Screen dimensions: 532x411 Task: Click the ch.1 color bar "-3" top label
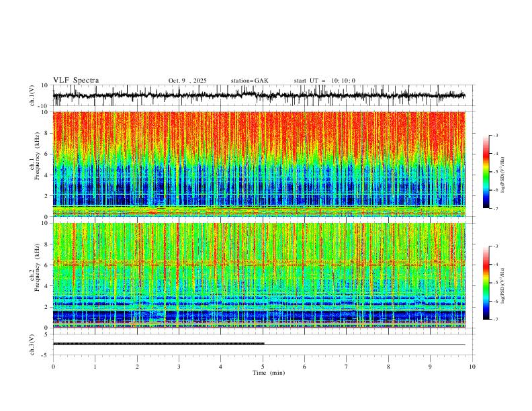coord(495,135)
